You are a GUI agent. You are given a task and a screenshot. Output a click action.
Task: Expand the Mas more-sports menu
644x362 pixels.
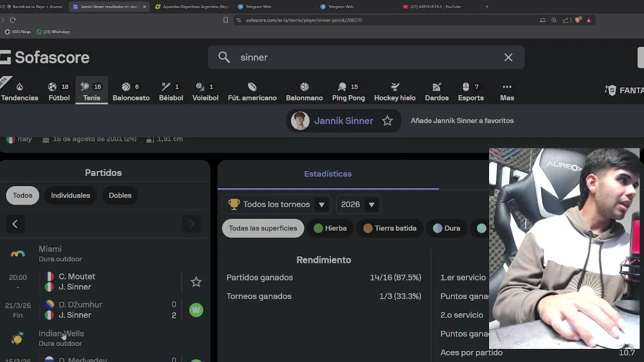(x=507, y=92)
